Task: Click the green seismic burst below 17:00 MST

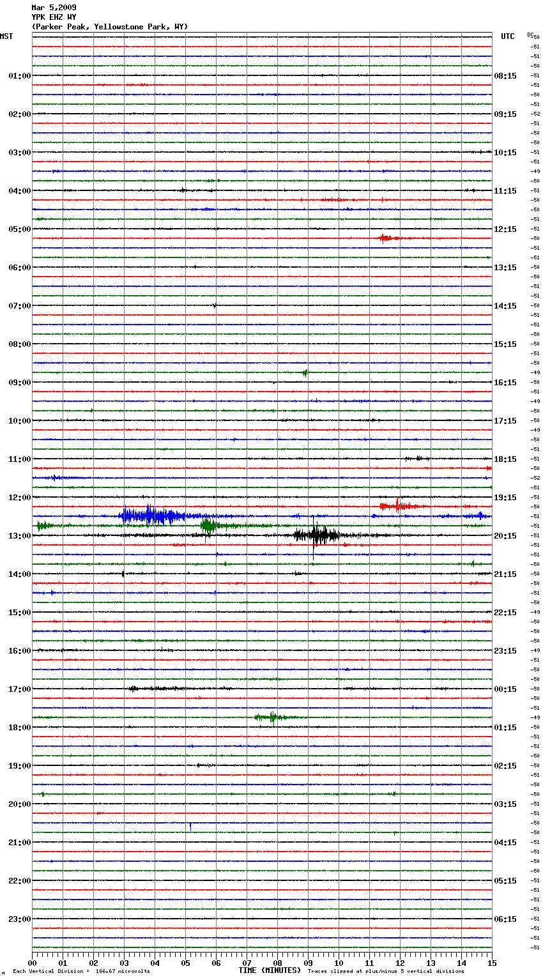Action: point(273,717)
